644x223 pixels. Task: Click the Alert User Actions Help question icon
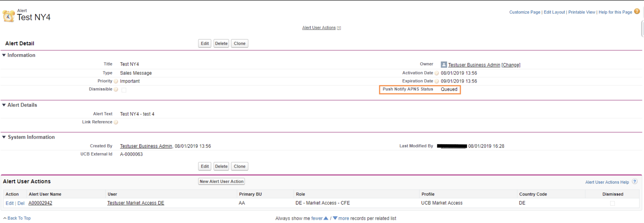(x=634, y=181)
